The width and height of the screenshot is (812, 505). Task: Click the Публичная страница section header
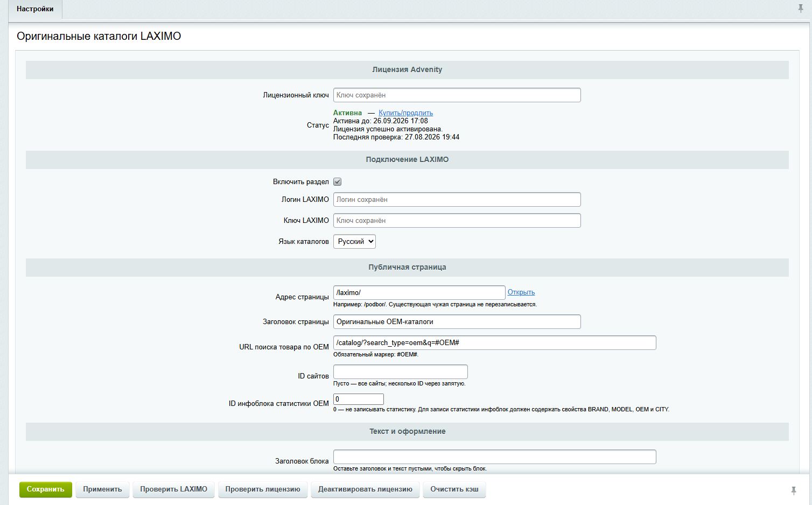407,268
